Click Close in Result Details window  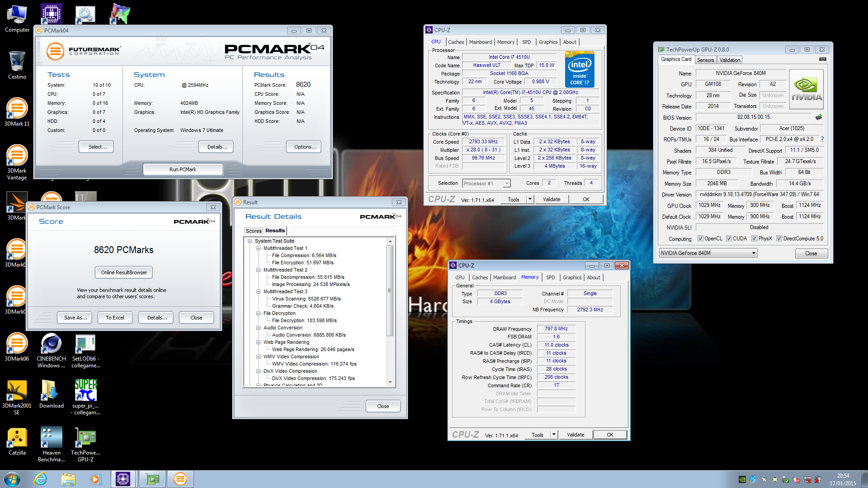point(383,406)
